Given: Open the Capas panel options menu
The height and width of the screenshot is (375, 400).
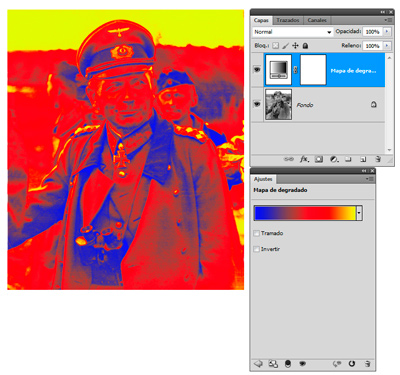Looking at the screenshot, I should click(388, 20).
